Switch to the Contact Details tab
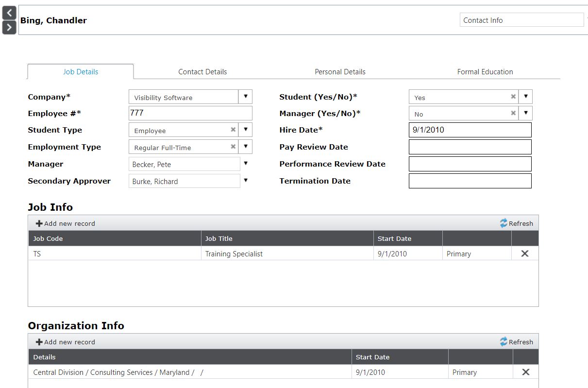The width and height of the screenshot is (588, 388). (x=202, y=72)
